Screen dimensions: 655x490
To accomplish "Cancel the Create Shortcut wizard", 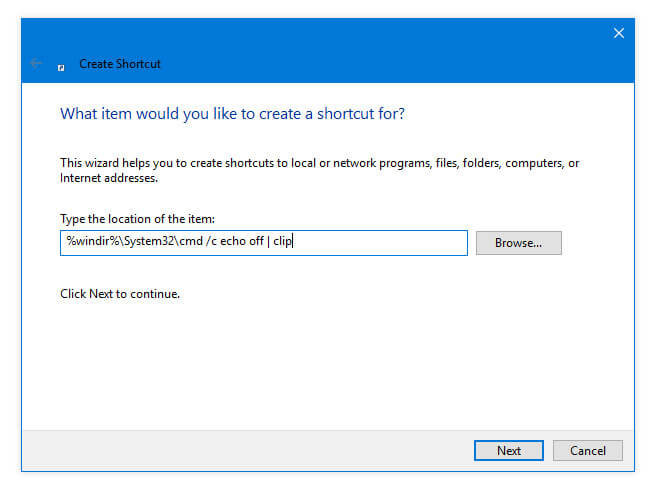I will click(x=587, y=450).
